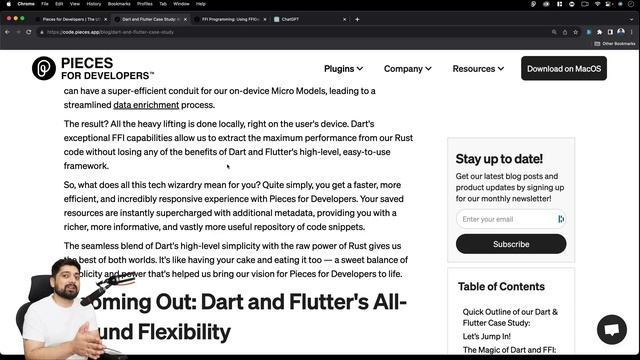The image size is (640, 360).
Task: Click the Table of Contents heading
Action: coord(501,287)
